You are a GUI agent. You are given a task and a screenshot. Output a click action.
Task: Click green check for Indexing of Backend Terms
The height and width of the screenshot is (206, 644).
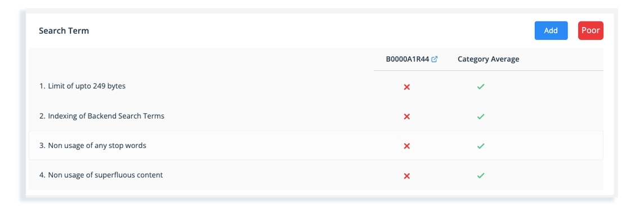pos(481,117)
